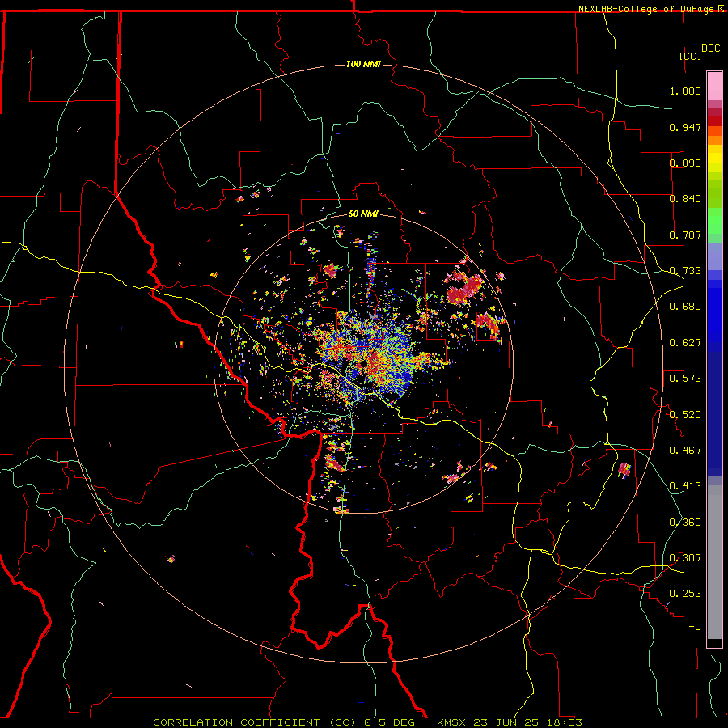The image size is (728, 728).
Task: Click the 0.360 scale value
Action: [x=685, y=523]
